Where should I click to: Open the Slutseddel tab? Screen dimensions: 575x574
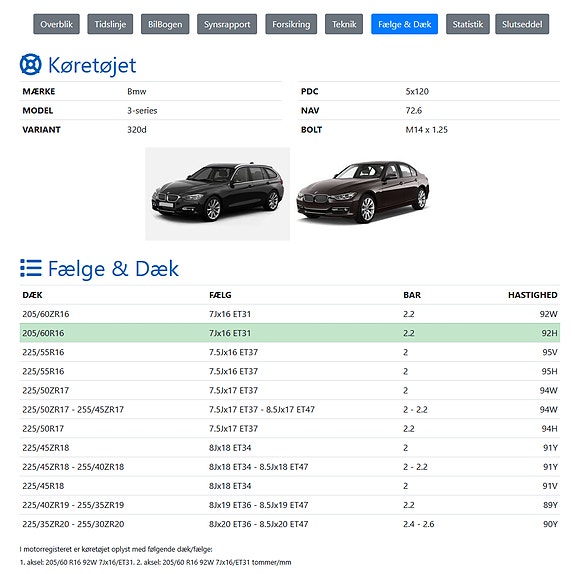point(522,24)
